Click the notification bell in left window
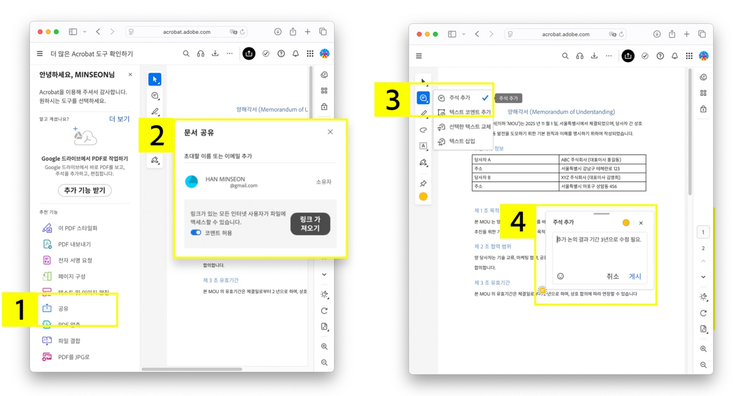 click(x=296, y=54)
